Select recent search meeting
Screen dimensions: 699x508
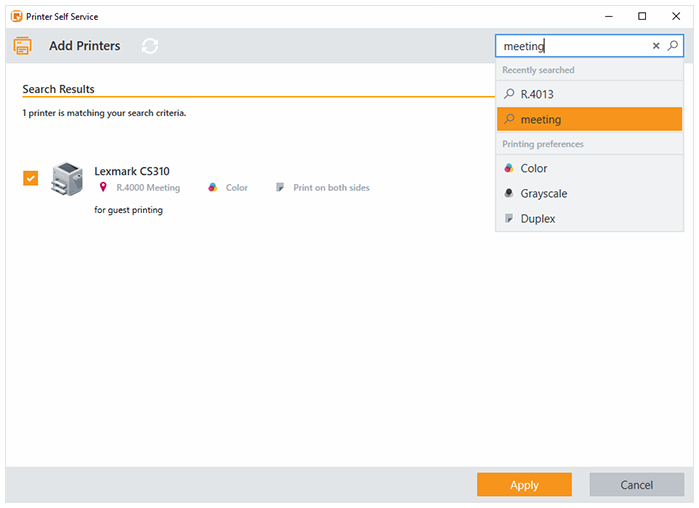coord(589,119)
